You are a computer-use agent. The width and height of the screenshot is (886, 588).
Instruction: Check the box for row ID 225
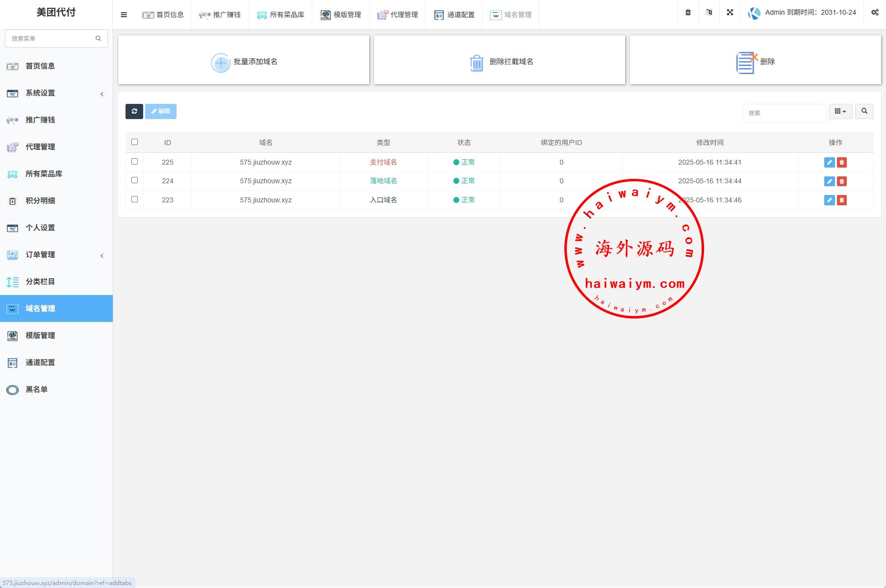pos(135,162)
